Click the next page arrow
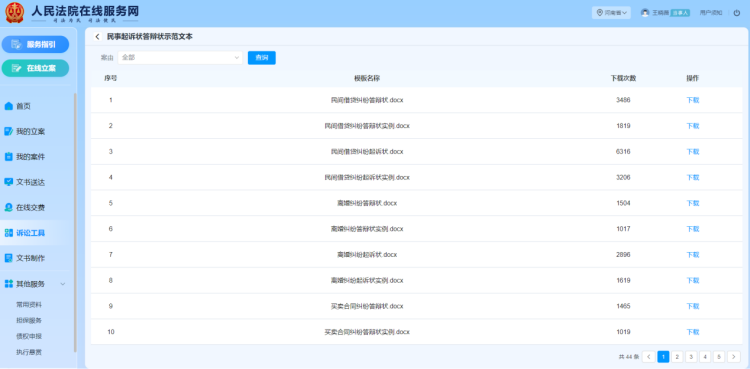Viewport: 750px width, 369px height. pos(734,357)
